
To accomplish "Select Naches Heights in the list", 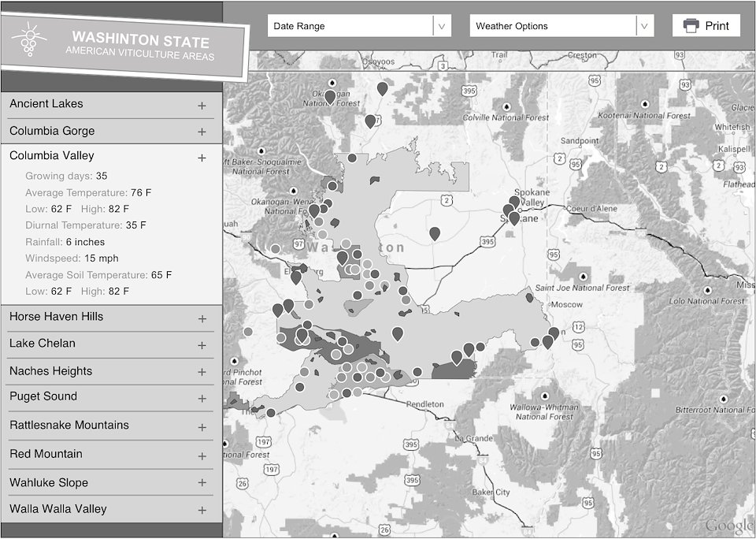I will (x=51, y=371).
